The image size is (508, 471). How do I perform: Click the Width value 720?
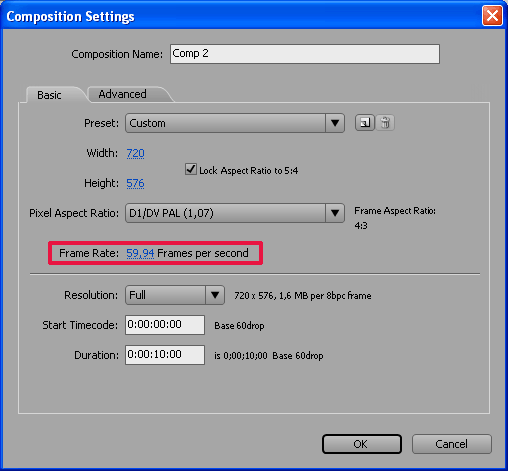[135, 153]
